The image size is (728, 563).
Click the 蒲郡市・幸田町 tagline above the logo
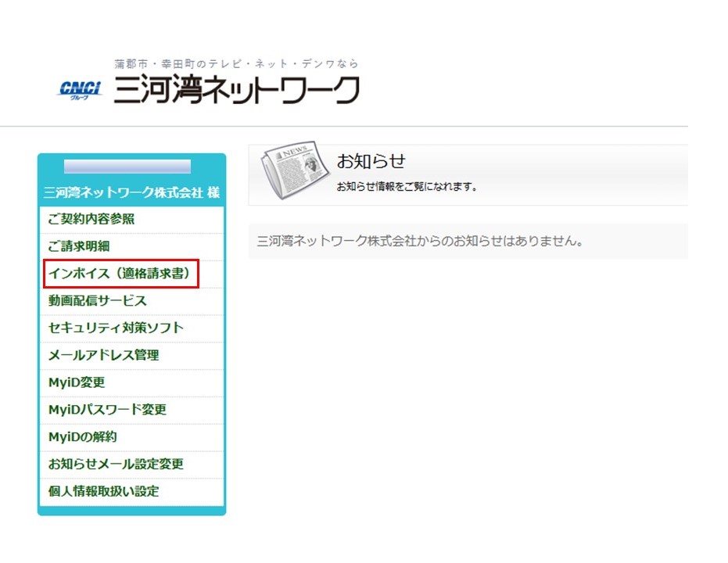(236, 64)
